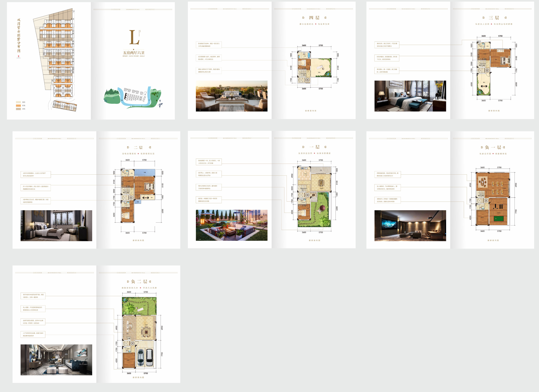Click the 侧院 beige legend swatch
Screen dimensions: 539x392
(x=18, y=102)
